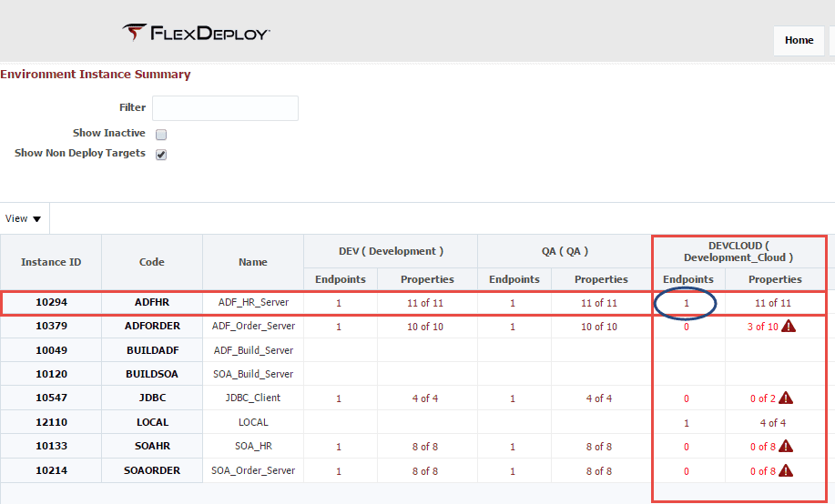
Task: Click the Code column header
Action: pos(152,262)
